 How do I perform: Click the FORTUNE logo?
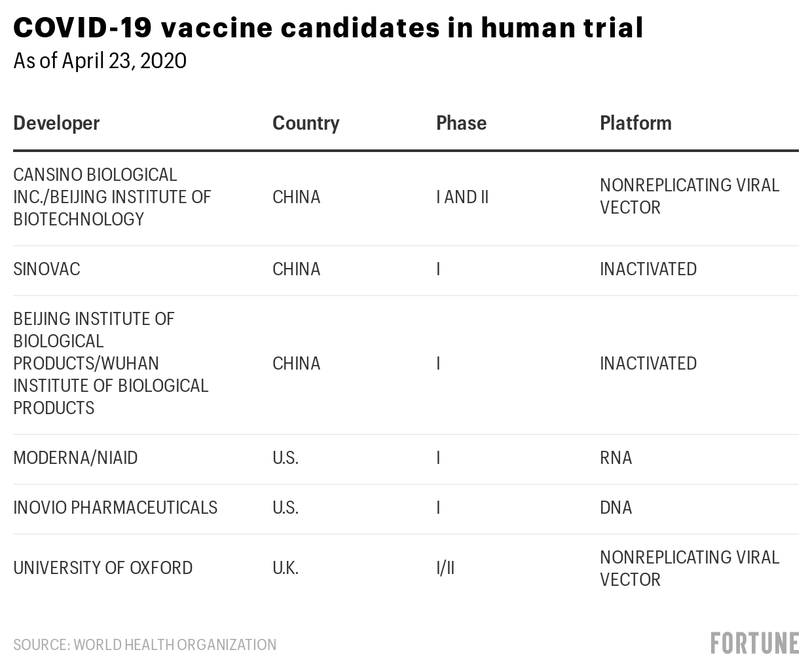click(x=754, y=643)
